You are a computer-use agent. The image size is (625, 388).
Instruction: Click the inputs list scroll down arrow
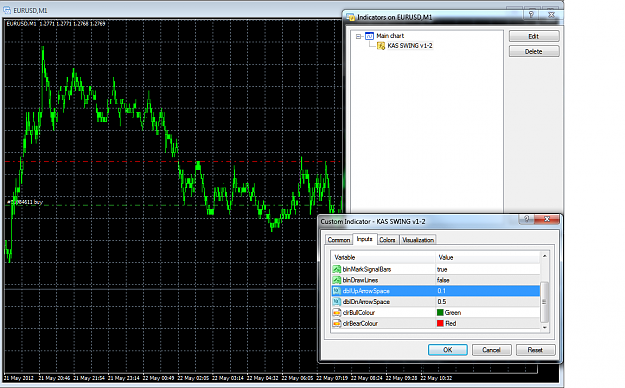click(x=544, y=327)
